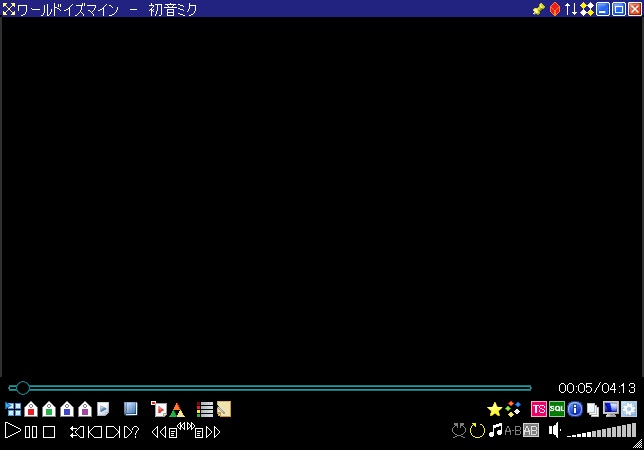Click the computer monitor icon
644x450 pixels.
click(611, 409)
